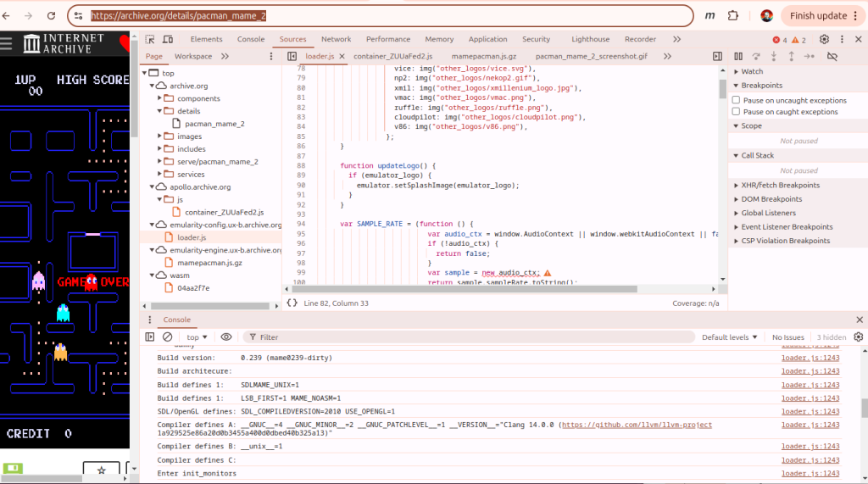The width and height of the screenshot is (868, 484).
Task: Click the console settings gear
Action: pyautogui.click(x=859, y=337)
